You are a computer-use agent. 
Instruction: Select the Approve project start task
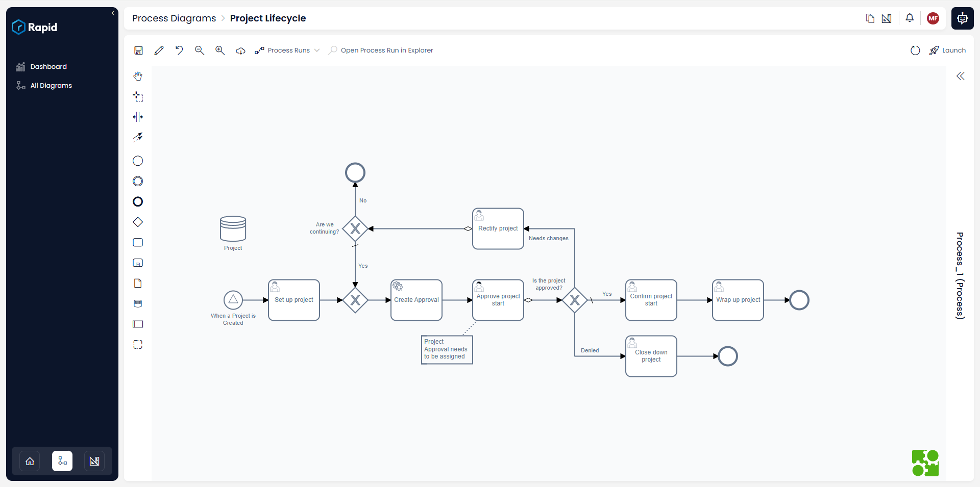click(498, 300)
